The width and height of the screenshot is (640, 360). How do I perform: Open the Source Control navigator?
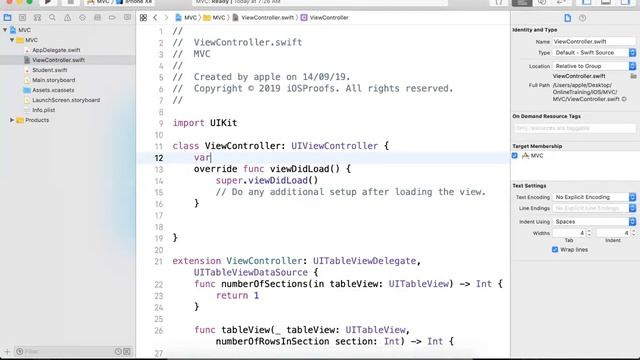click(22, 18)
